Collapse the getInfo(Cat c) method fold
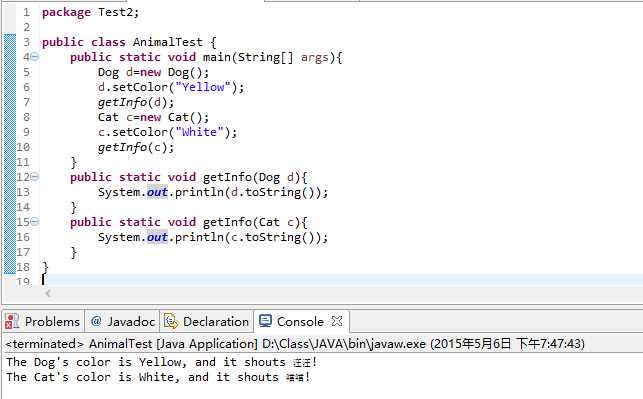This screenshot has width=643, height=399. point(35,222)
